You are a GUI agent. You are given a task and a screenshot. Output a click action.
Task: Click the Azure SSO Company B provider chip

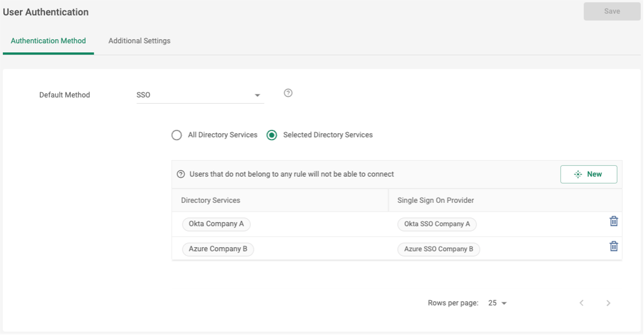pos(439,249)
